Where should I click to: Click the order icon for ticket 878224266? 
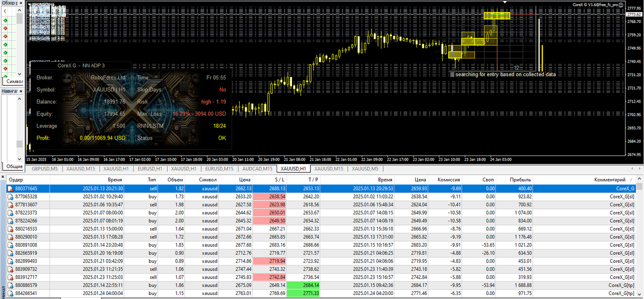[x=10, y=220]
